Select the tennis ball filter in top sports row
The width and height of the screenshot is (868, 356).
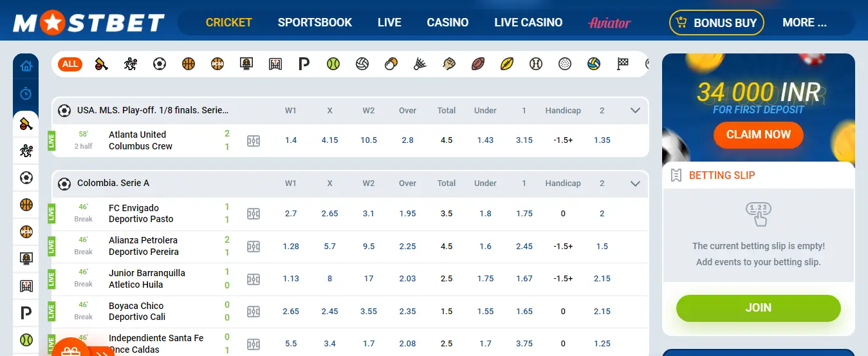333,64
